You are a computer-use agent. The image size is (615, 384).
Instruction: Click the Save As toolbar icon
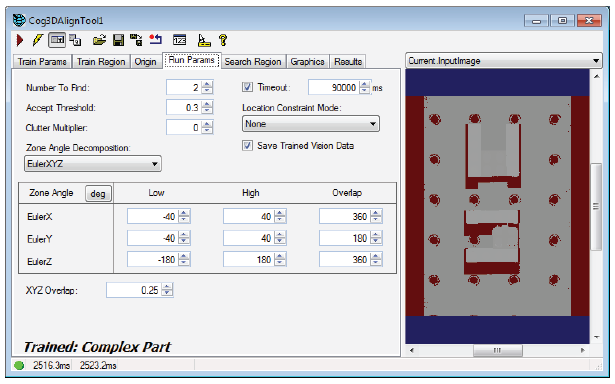[x=136, y=40]
